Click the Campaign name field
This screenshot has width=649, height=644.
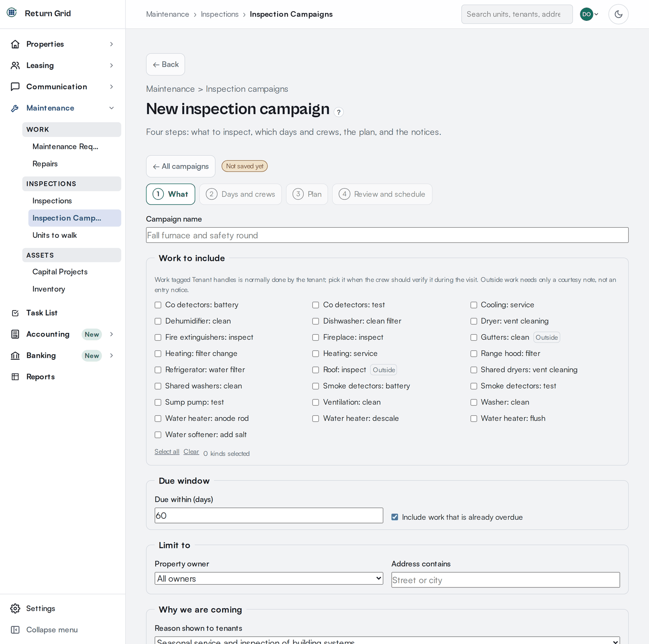387,235
